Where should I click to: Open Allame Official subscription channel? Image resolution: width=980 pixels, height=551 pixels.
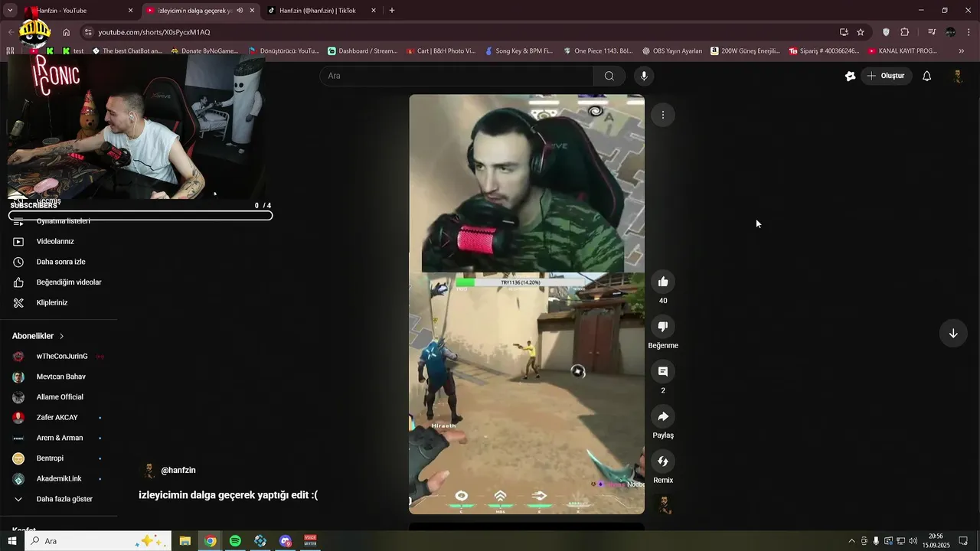pos(60,397)
